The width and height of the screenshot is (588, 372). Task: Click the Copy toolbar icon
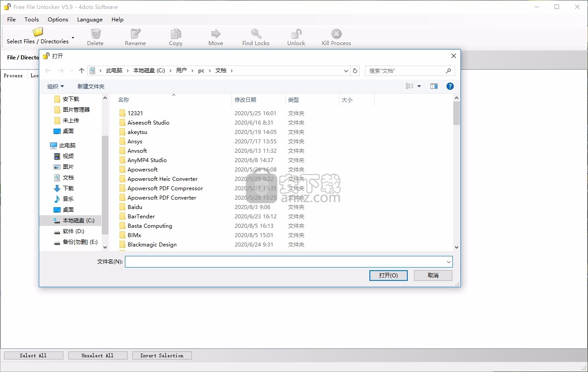[176, 34]
